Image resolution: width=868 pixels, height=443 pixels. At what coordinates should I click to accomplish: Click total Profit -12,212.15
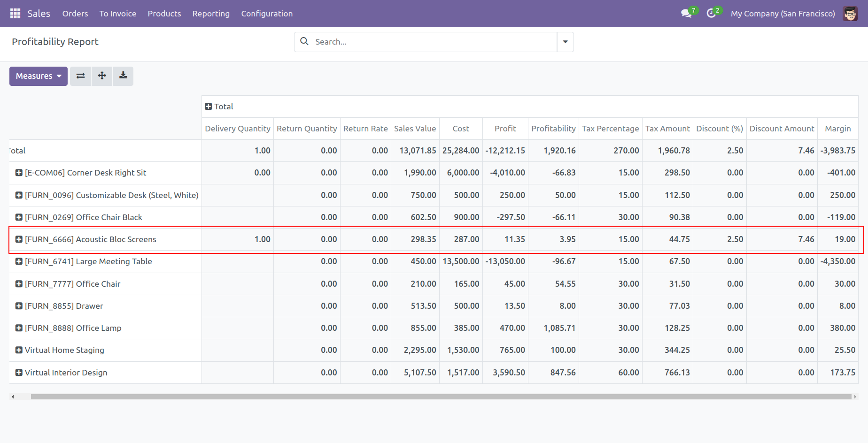point(505,151)
